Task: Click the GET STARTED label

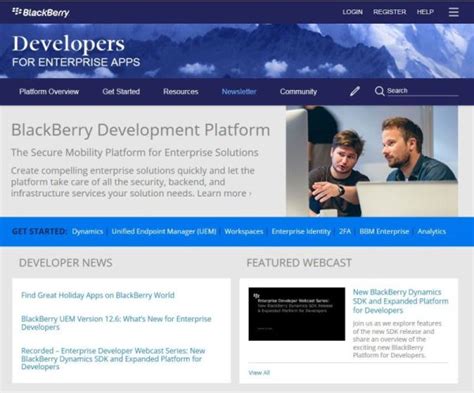Action: point(39,231)
